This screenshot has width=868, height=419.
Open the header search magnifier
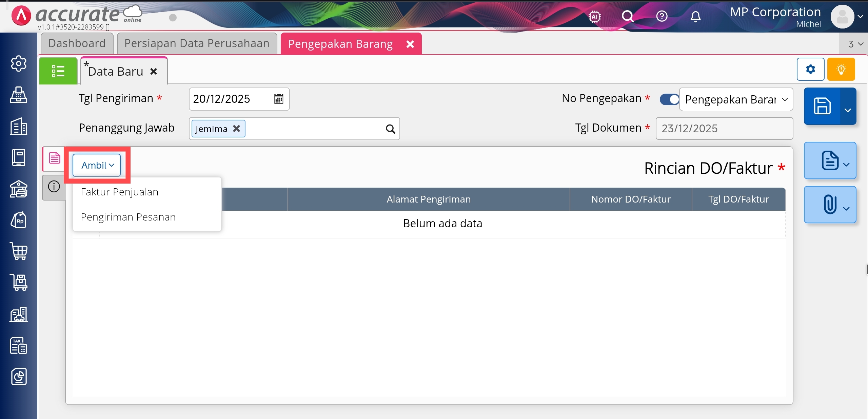pyautogui.click(x=628, y=16)
